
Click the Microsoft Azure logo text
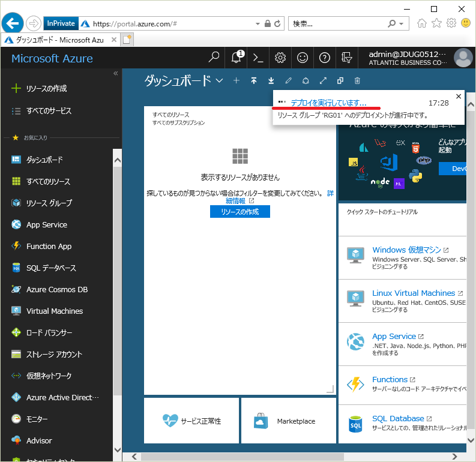point(52,58)
